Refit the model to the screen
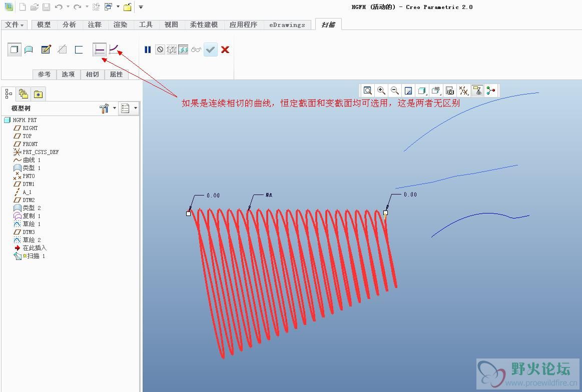The image size is (582, 392). (x=367, y=90)
